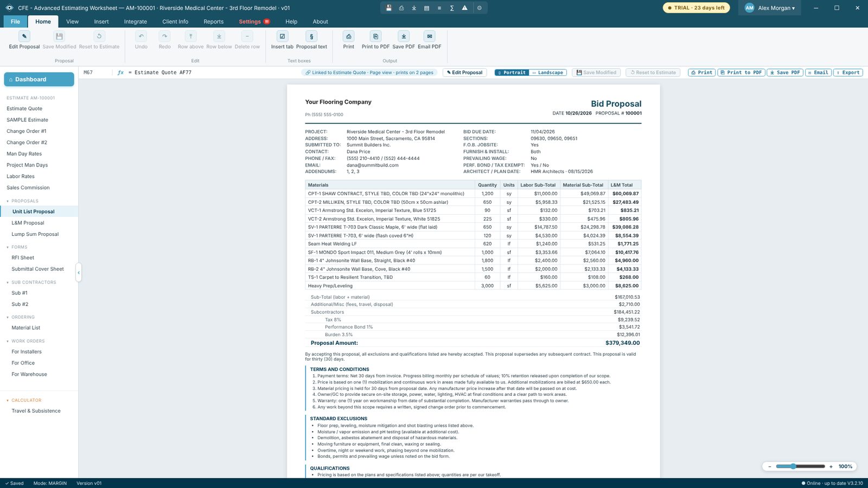Click the Email PDF envelope icon

pos(430,36)
